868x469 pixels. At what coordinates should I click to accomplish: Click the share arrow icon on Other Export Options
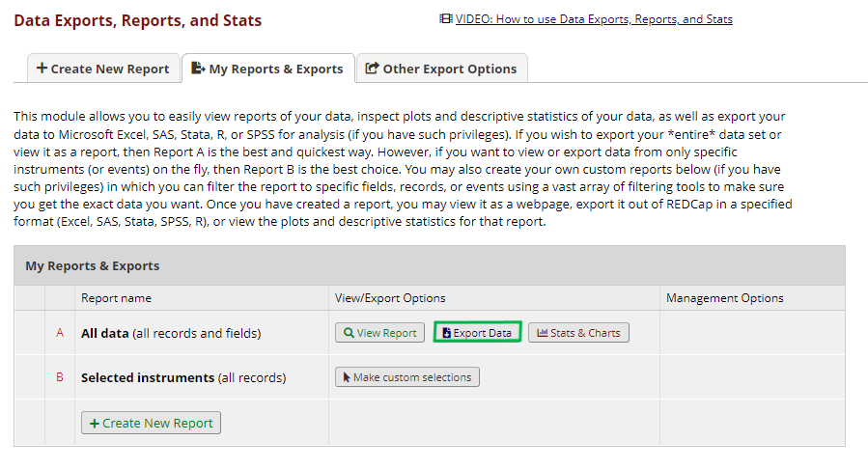[372, 69]
